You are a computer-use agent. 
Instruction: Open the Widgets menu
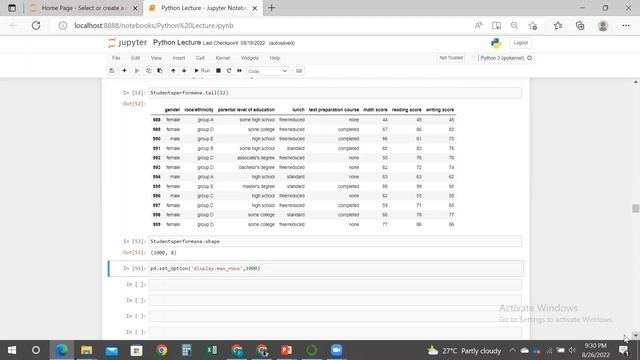(250, 58)
